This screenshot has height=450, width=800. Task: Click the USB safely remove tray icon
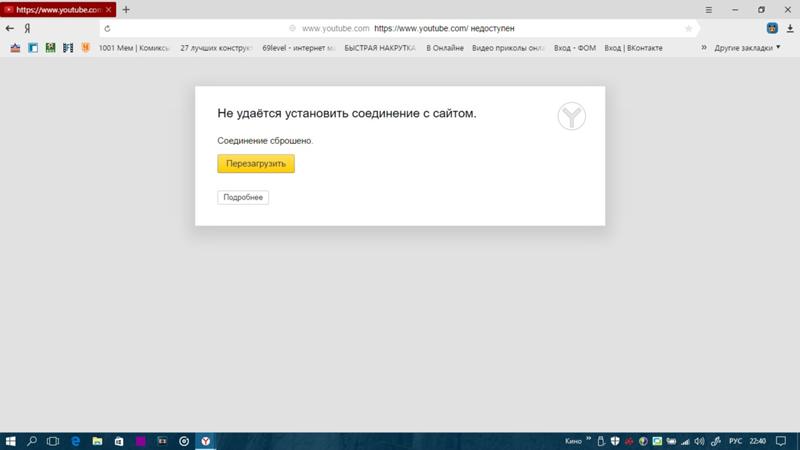(601, 441)
